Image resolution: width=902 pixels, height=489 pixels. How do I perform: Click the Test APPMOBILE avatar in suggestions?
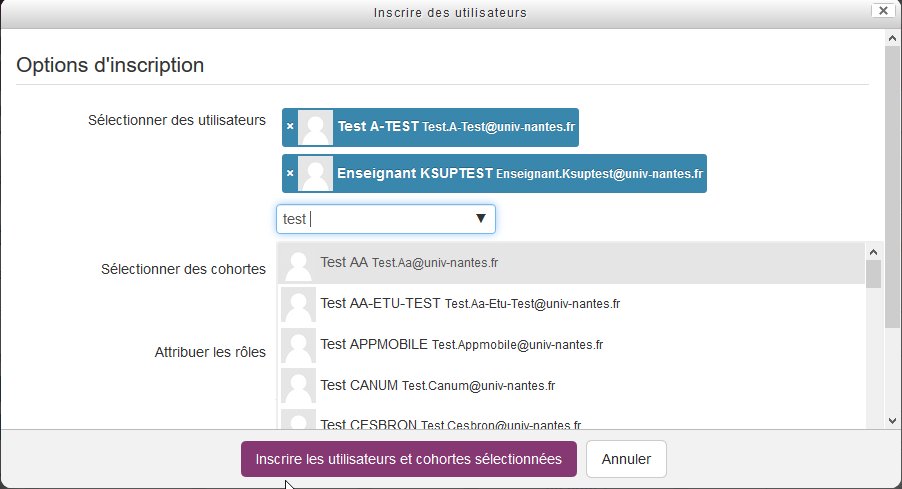click(x=298, y=345)
